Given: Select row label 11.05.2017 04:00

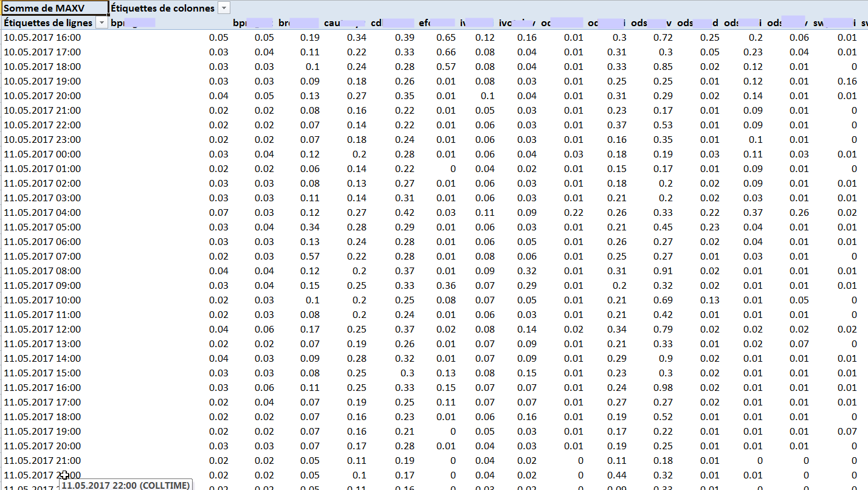Looking at the screenshot, I should [43, 213].
